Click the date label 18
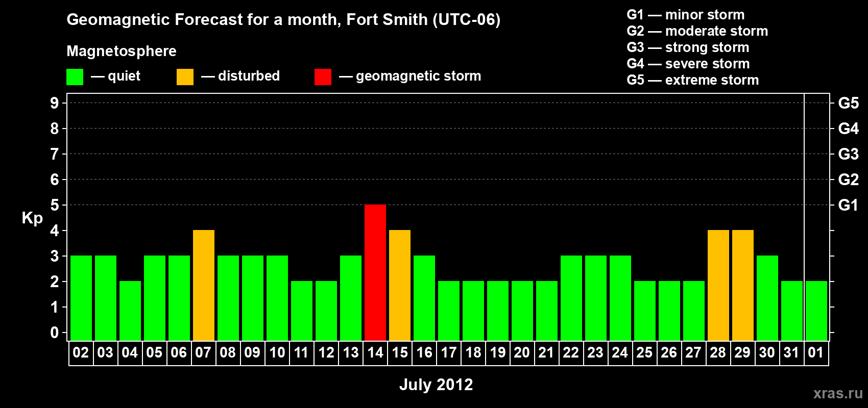Viewport: 868px width, 408px height. coord(473,352)
